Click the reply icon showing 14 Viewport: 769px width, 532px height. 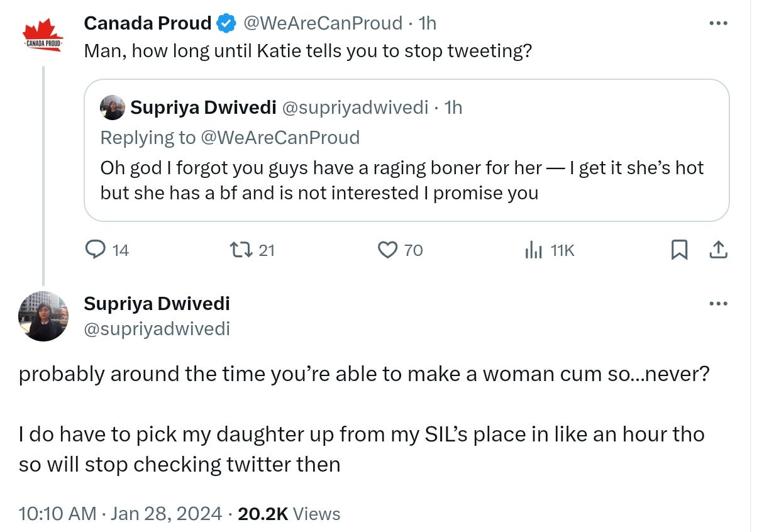coord(95,250)
